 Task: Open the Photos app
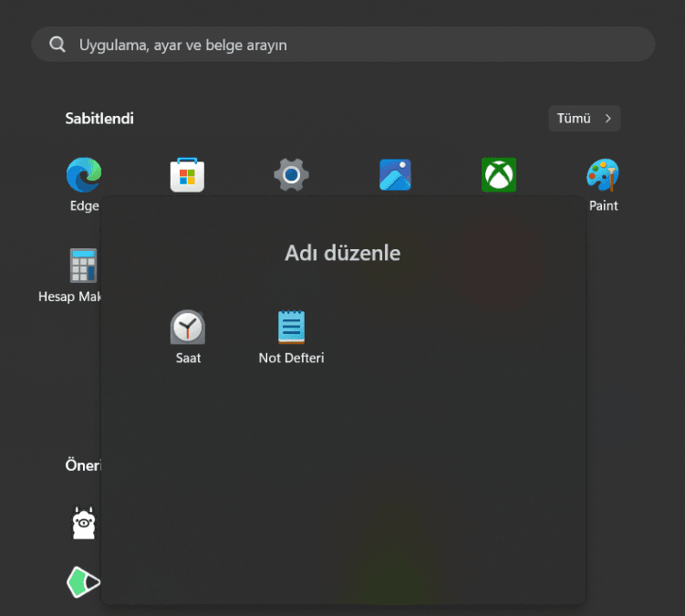(395, 175)
